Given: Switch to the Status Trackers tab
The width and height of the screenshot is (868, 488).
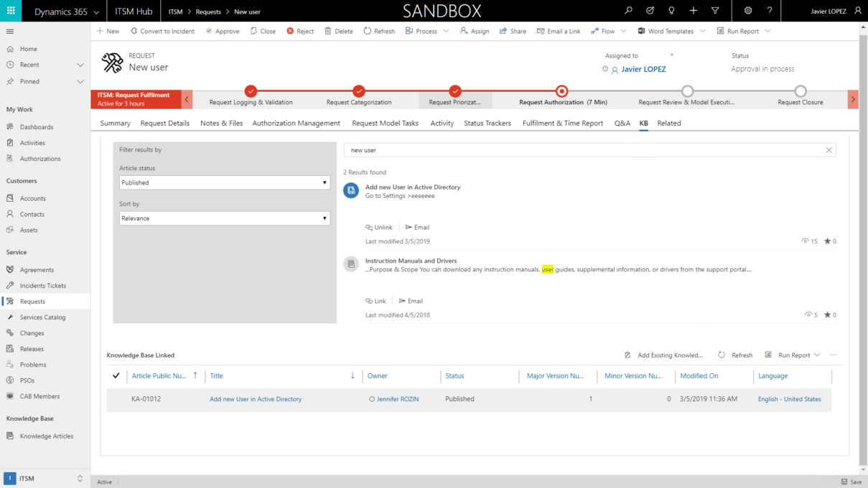Looking at the screenshot, I should [x=487, y=123].
